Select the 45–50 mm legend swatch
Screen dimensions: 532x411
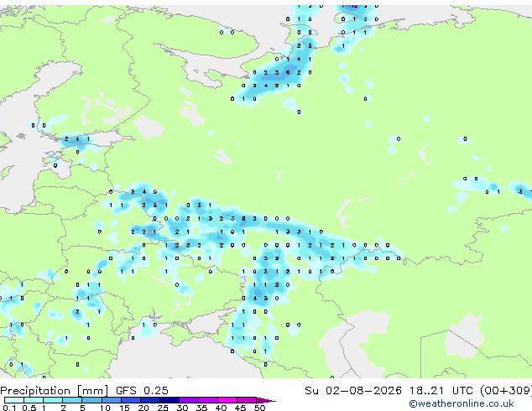(247, 400)
